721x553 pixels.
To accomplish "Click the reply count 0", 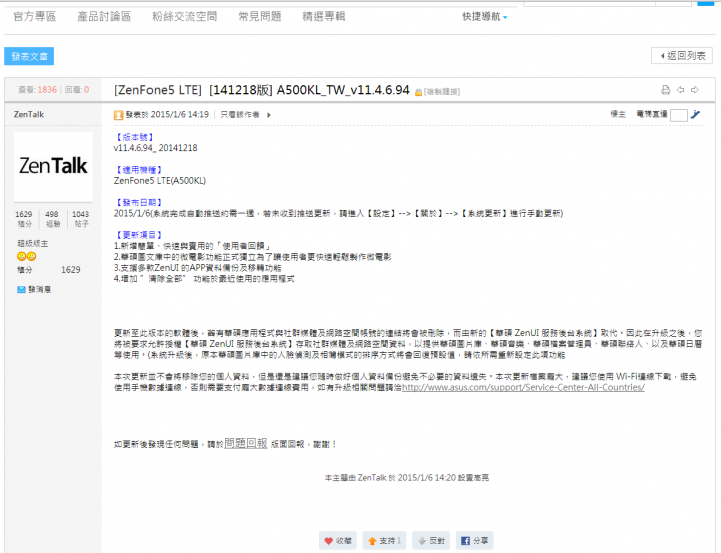I will (86, 90).
